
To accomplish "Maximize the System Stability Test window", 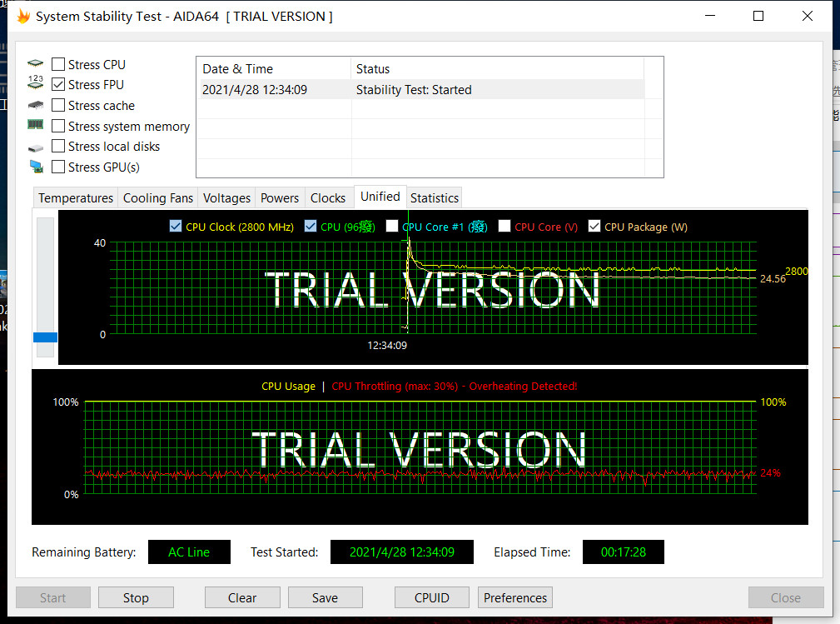I will pos(758,16).
